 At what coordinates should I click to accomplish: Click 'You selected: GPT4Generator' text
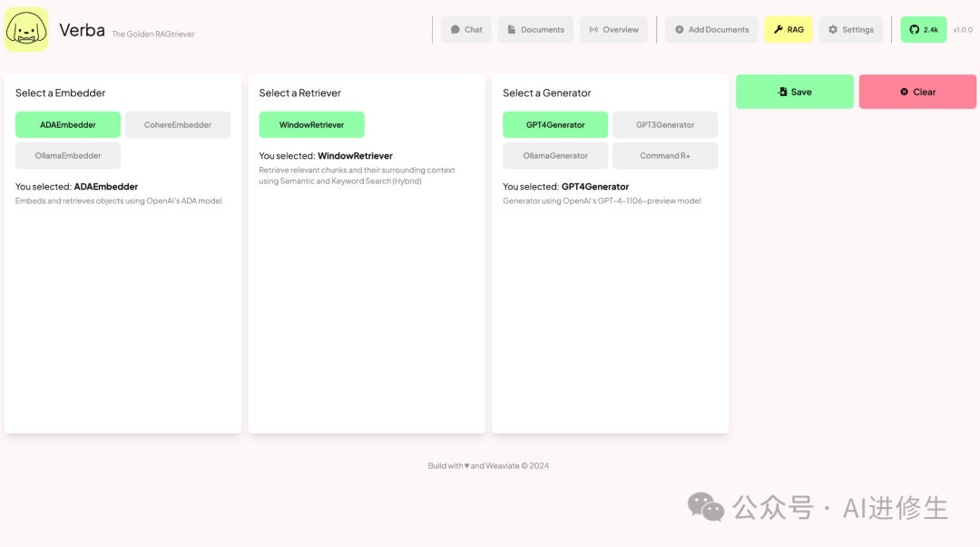point(565,186)
